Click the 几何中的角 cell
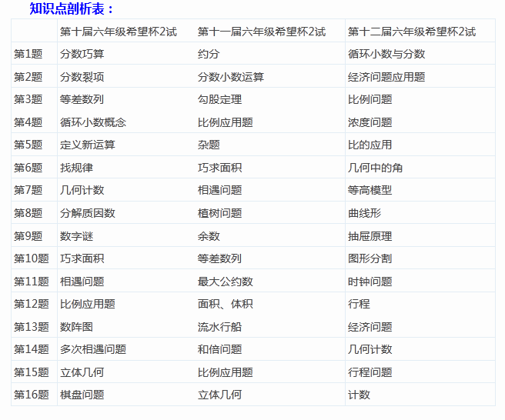Screen dimensions: 505x420 pos(375,168)
